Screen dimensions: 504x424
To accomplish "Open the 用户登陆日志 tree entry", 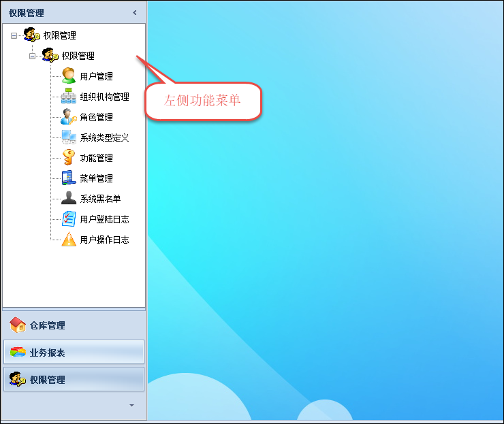I will (104, 219).
